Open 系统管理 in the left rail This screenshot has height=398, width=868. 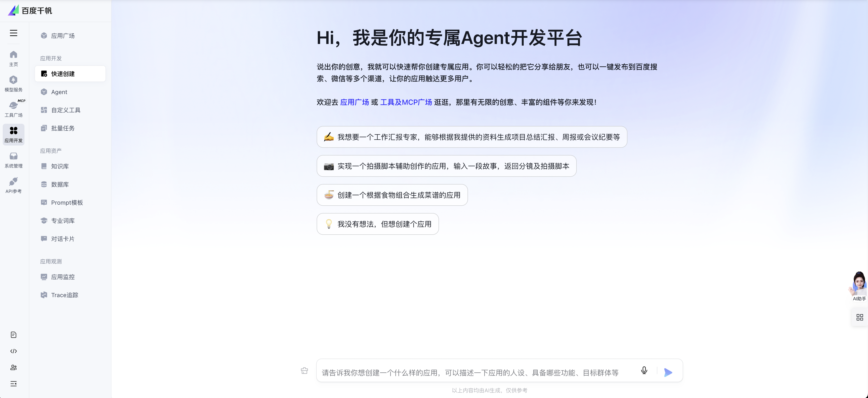(14, 160)
